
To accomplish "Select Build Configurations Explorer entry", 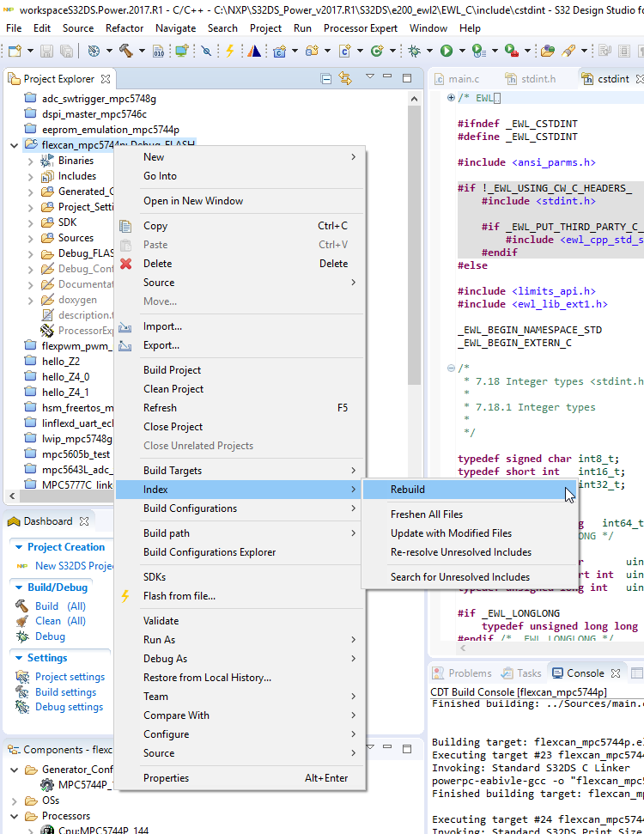I will [240, 552].
